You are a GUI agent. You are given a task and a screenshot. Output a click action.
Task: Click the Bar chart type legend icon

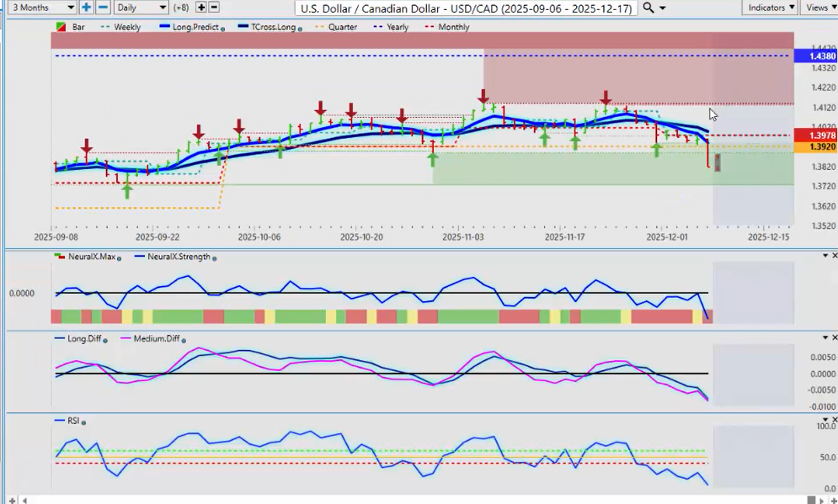point(61,27)
